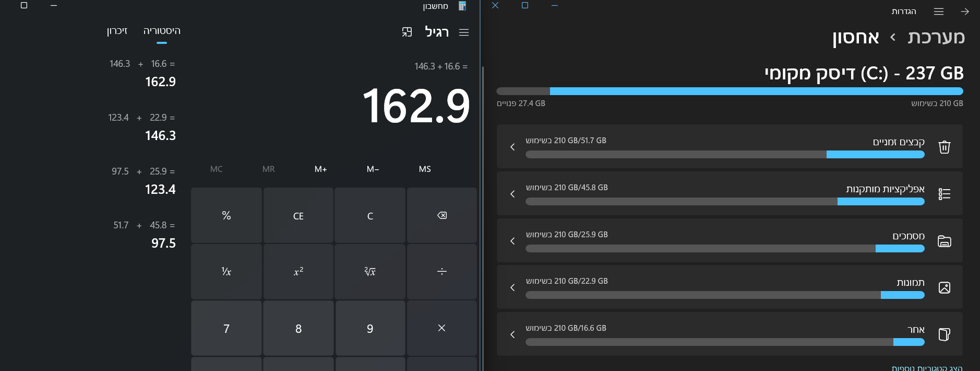
Task: Click the Calculator app icon in title bar
Action: click(x=462, y=6)
